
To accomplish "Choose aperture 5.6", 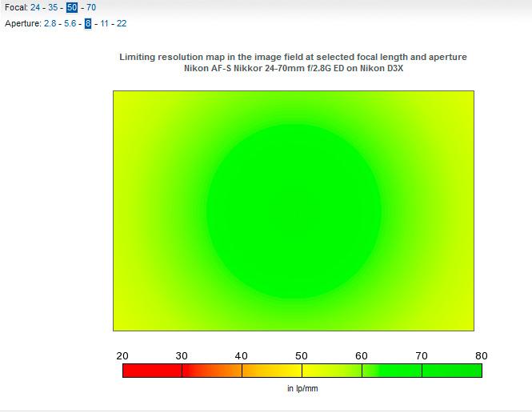I will coord(70,23).
